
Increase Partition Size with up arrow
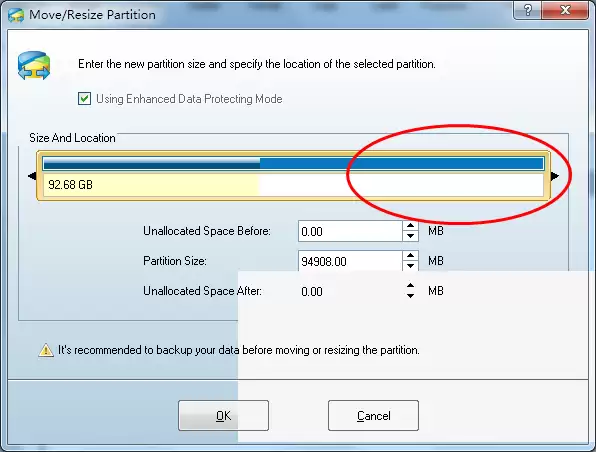click(x=410, y=256)
